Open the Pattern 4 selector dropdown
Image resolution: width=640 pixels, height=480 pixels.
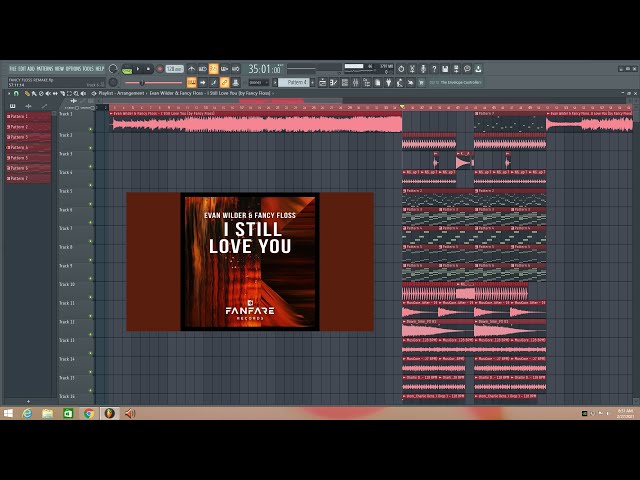click(x=293, y=82)
